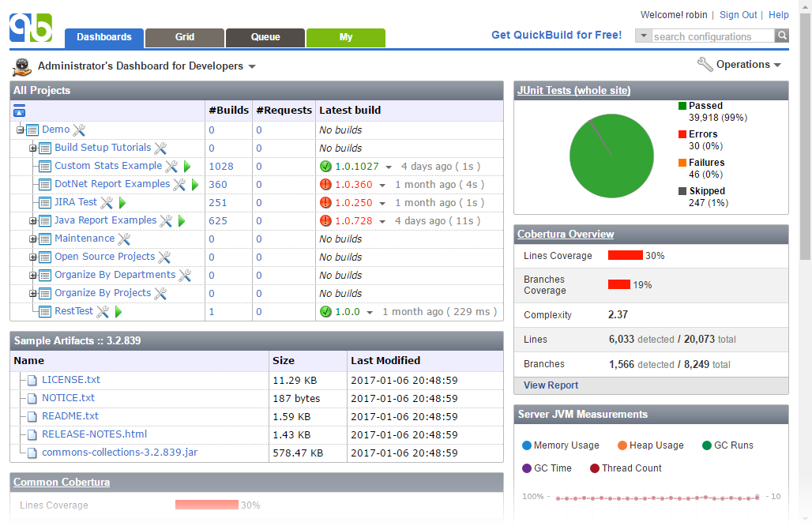
Task: Click the failed status icon for build 1.0.360
Action: click(325, 184)
